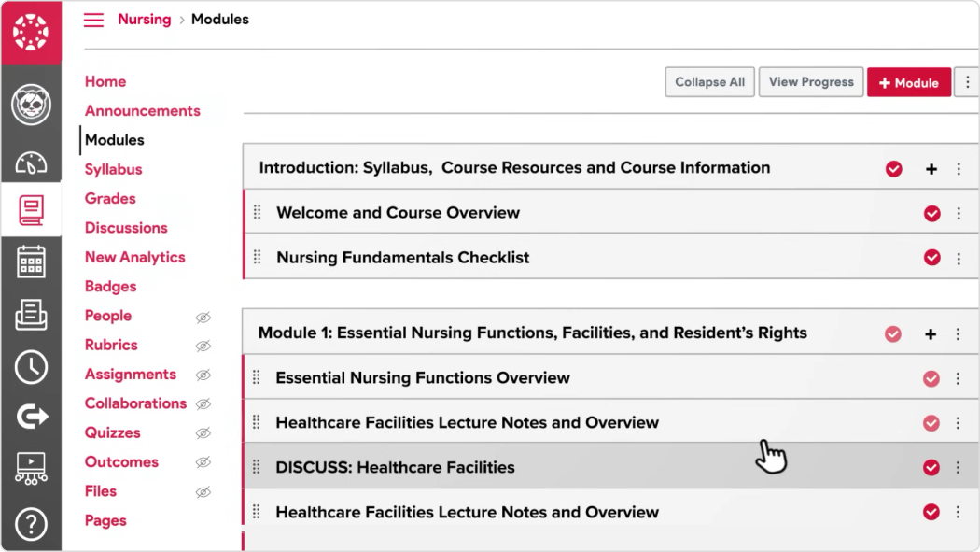Open Calendar icon in global navigation
Image resolution: width=980 pixels, height=552 pixels.
click(x=31, y=262)
